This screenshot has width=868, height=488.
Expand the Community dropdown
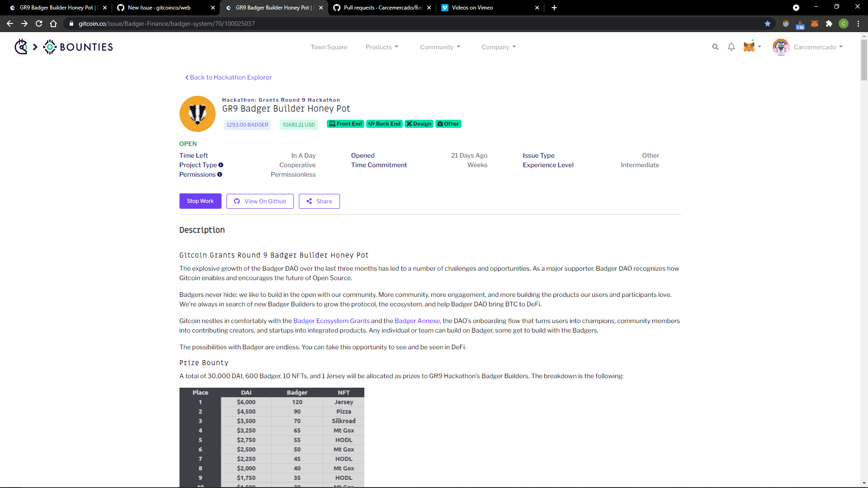point(440,47)
